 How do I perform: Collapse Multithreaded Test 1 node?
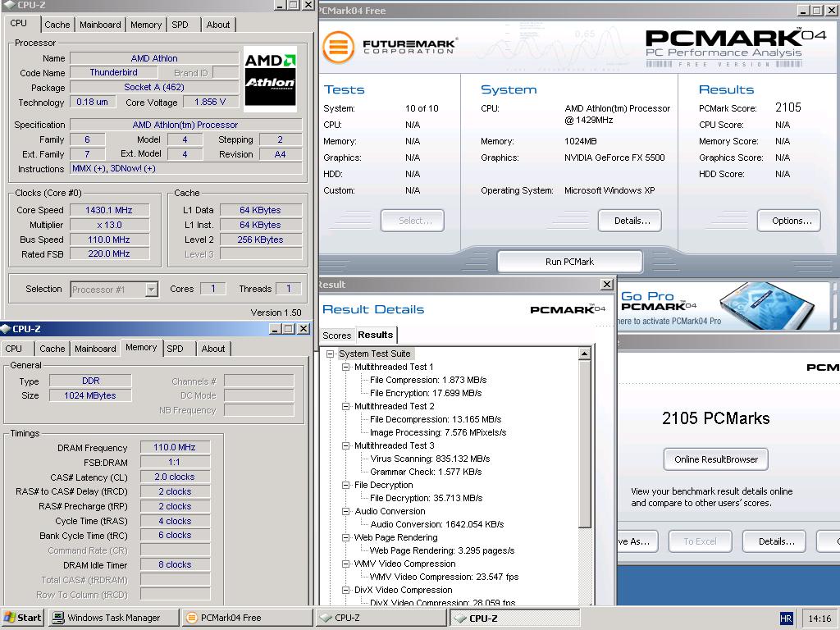pos(345,367)
